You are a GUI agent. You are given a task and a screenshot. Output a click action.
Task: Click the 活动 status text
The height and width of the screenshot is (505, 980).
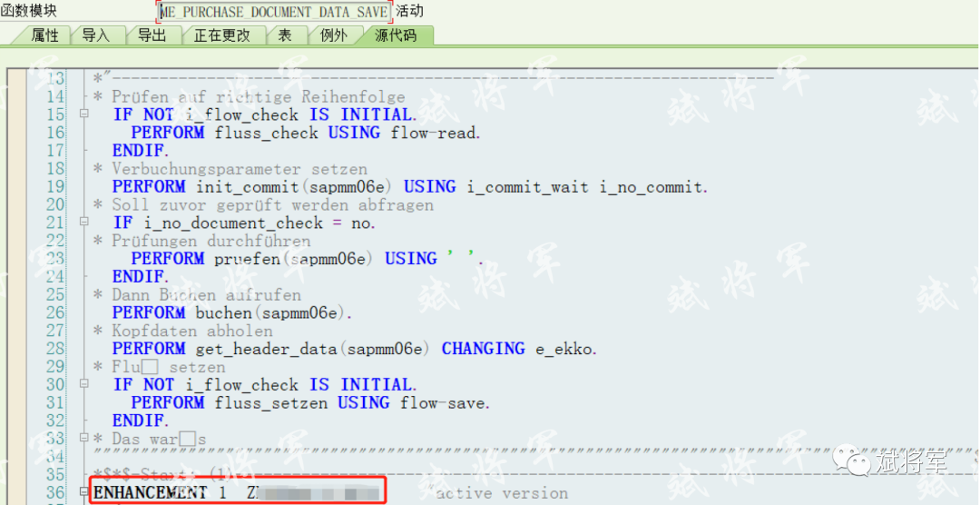(409, 11)
